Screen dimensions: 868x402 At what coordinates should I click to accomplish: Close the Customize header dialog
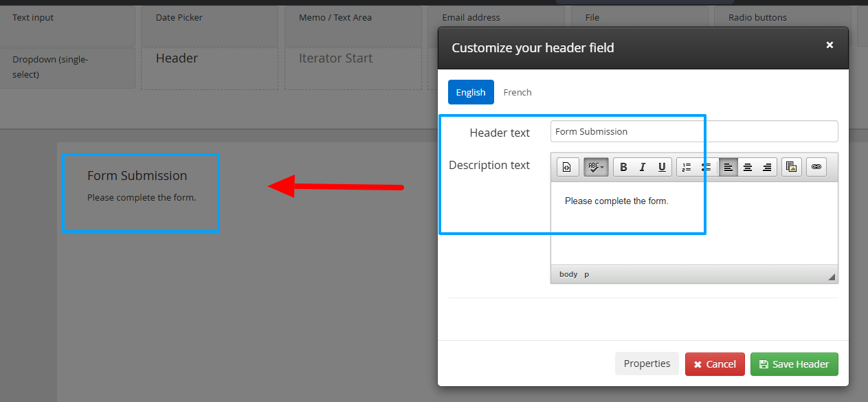click(830, 45)
